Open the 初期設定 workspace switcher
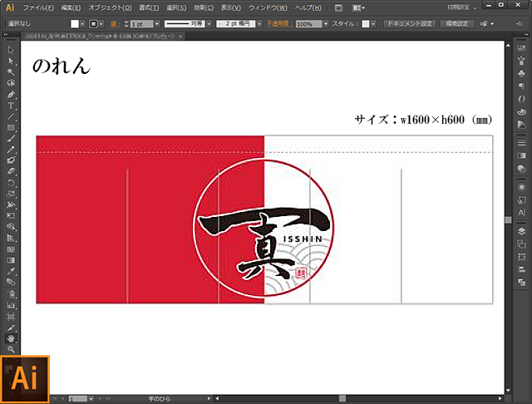This screenshot has height=404, width=532. (x=461, y=7)
